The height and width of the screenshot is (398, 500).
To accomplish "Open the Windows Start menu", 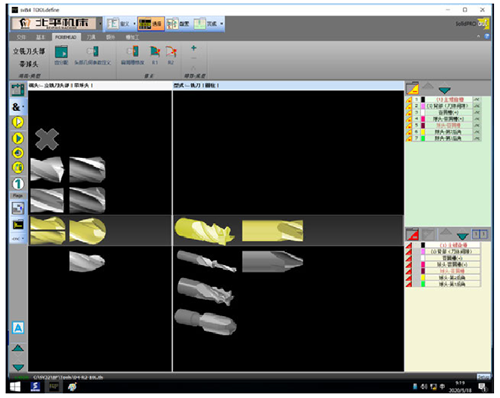I will [x=15, y=387].
